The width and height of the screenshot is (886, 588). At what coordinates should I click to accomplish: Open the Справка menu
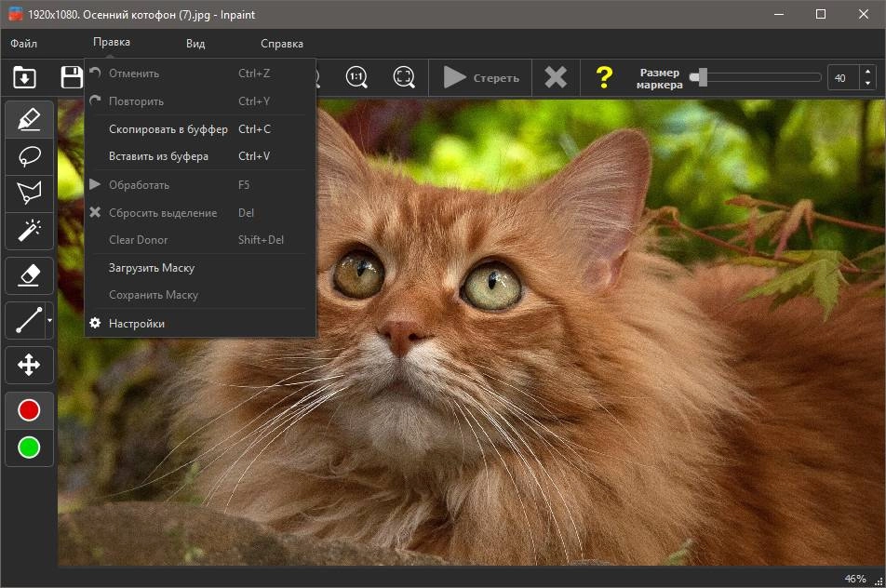click(281, 44)
